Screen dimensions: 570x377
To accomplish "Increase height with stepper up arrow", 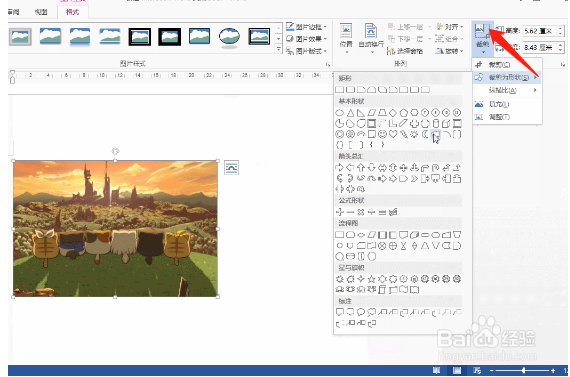I will (x=562, y=28).
